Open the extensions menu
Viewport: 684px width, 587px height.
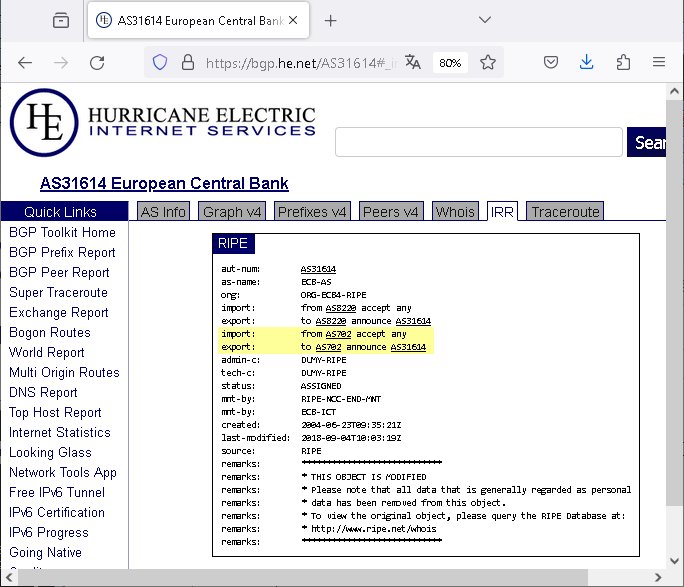[623, 62]
